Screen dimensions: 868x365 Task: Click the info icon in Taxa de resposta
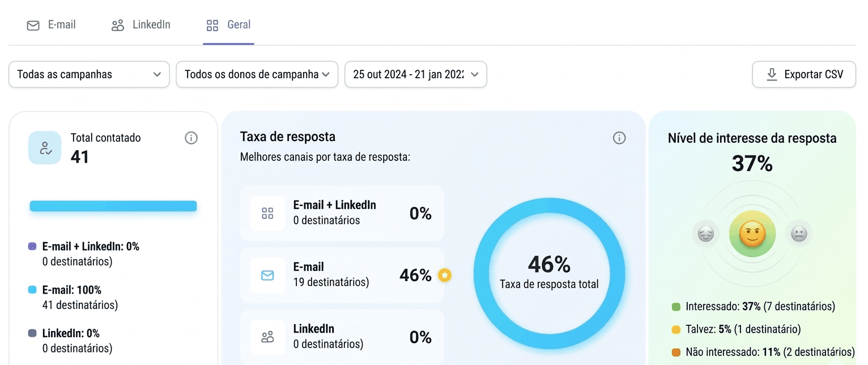pyautogui.click(x=619, y=138)
